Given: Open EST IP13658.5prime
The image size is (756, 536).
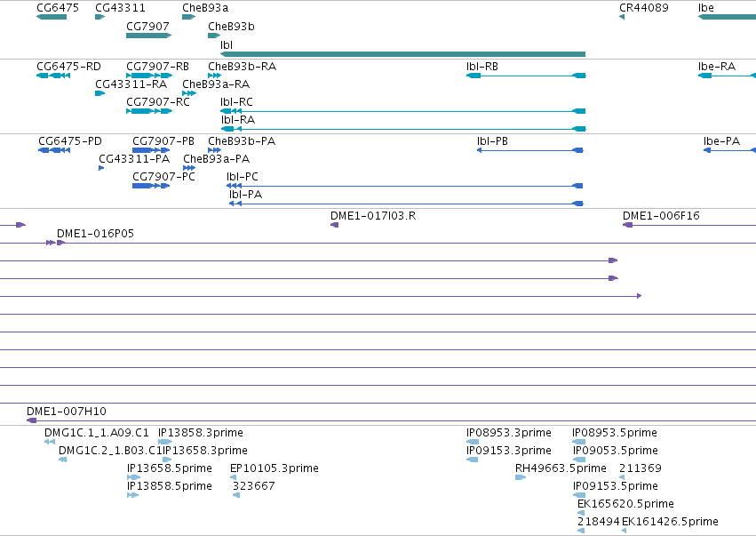Looking at the screenshot, I should point(133,477).
